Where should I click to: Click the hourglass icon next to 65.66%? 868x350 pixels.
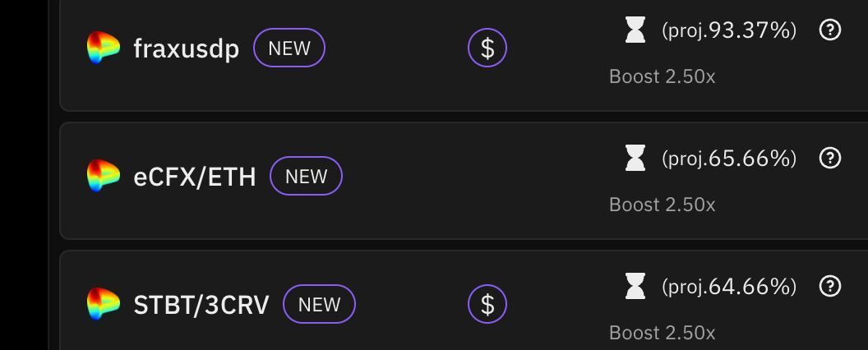635,158
